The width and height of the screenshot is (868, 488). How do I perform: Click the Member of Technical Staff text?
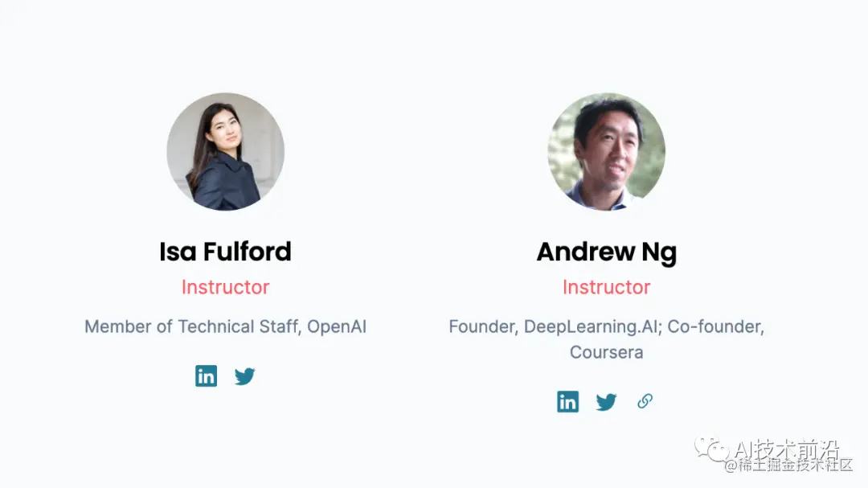point(192,326)
